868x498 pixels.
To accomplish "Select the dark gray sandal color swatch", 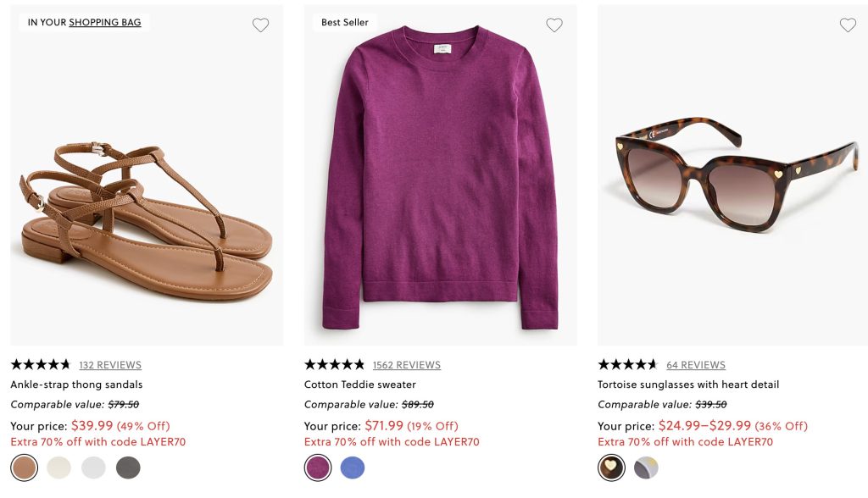I will coord(128,468).
